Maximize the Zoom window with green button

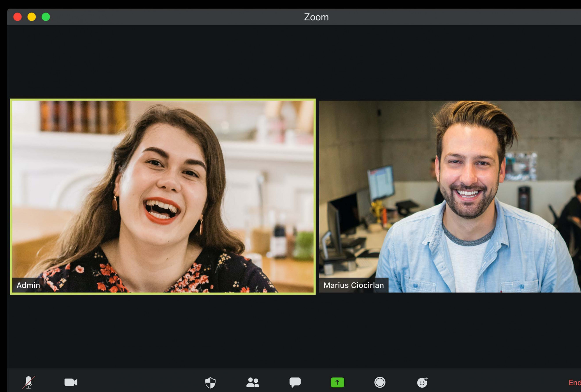point(46,17)
